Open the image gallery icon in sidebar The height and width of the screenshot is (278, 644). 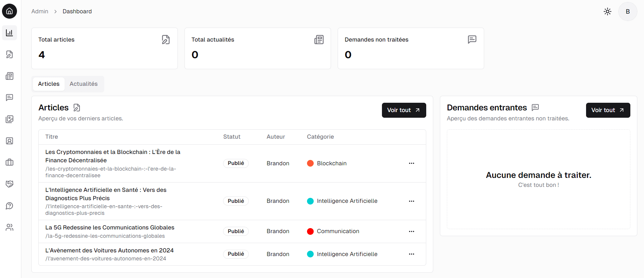(9, 119)
